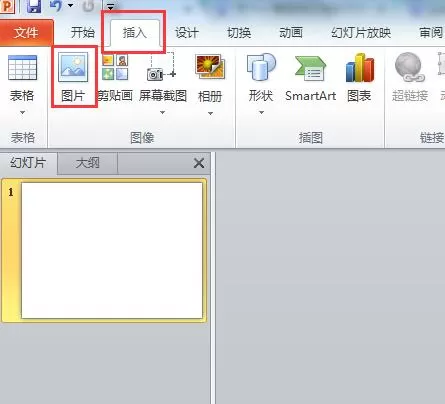The image size is (445, 404).
Task: Close the slides pane with X
Action: (x=199, y=163)
